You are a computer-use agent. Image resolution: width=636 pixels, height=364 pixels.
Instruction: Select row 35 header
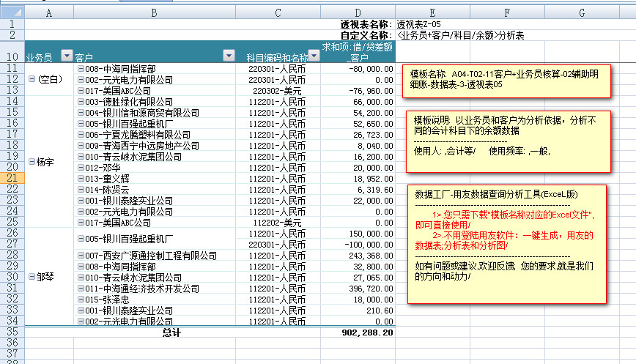(12, 332)
